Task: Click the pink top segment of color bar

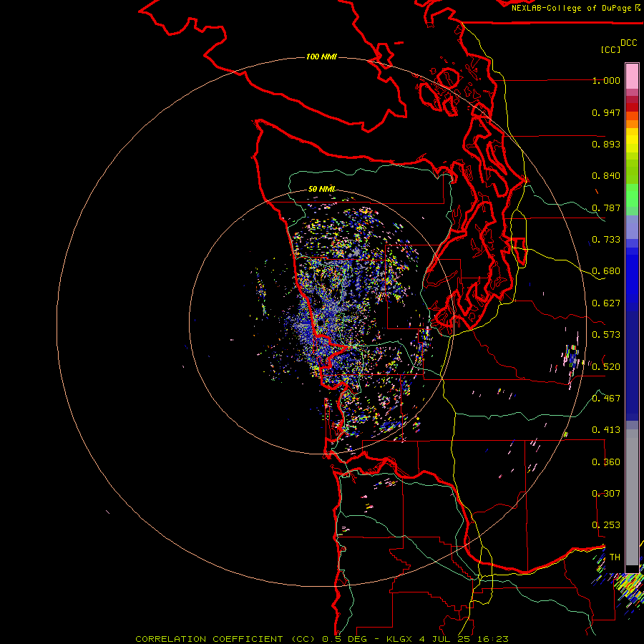Action: tap(632, 76)
